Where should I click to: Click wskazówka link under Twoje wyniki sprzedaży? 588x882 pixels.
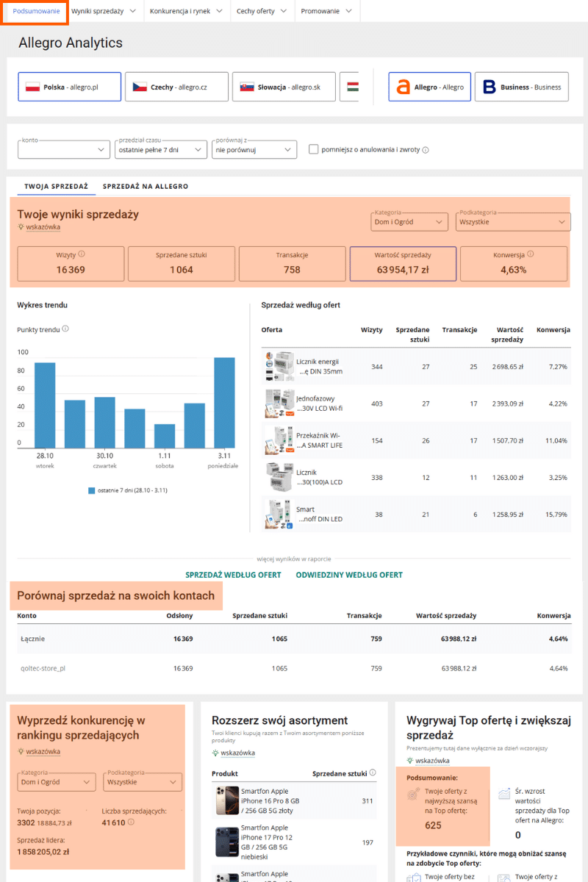pos(43,227)
